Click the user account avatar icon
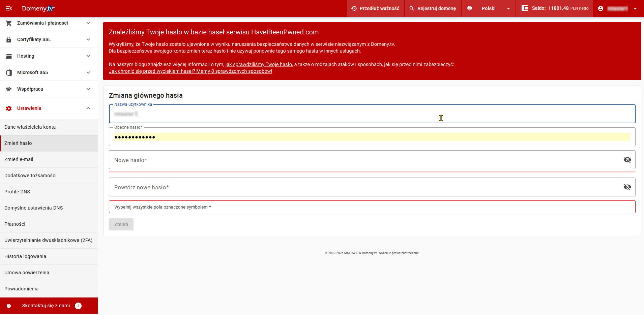644x315 pixels. [601, 8]
